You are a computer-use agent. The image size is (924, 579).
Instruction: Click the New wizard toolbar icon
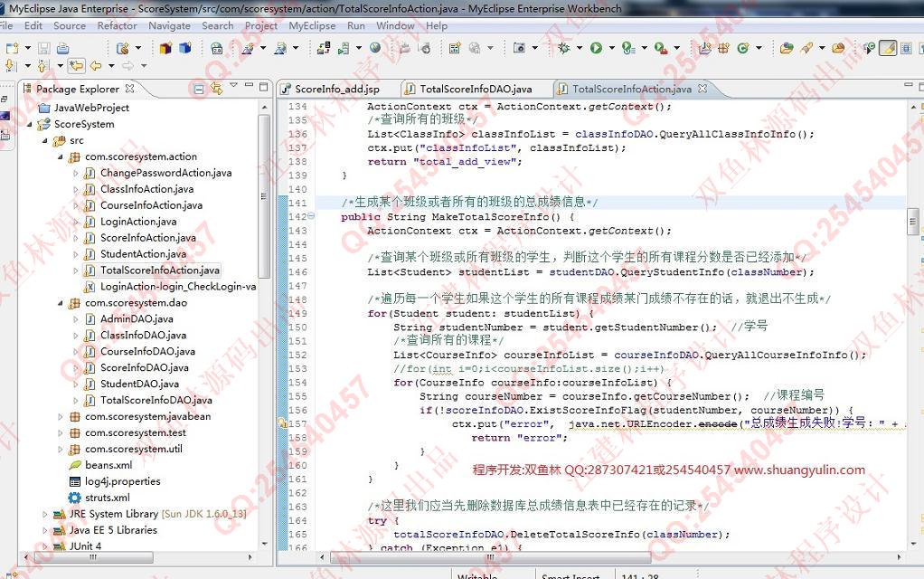11,48
